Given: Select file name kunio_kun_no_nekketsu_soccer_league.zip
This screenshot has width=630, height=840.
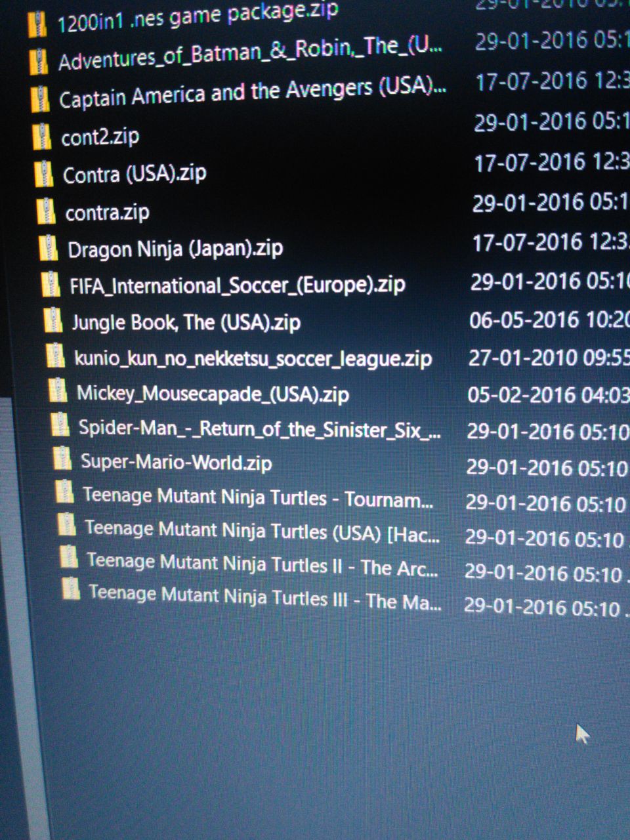Looking at the screenshot, I should [253, 359].
